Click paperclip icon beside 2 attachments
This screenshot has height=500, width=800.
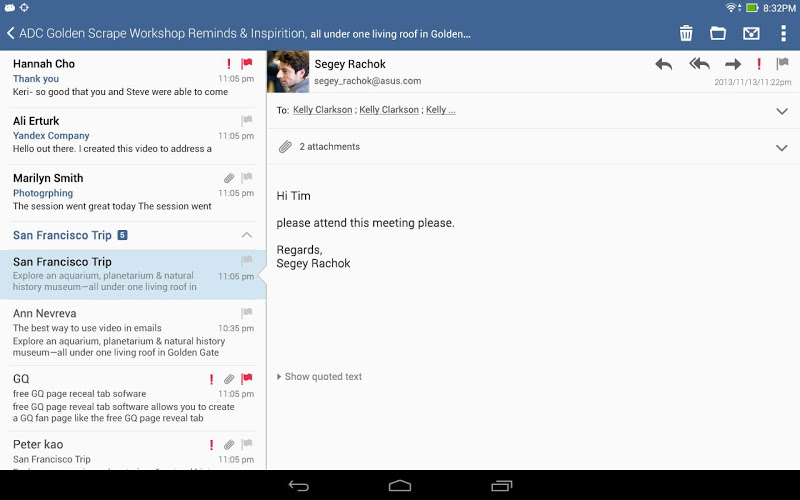285,147
